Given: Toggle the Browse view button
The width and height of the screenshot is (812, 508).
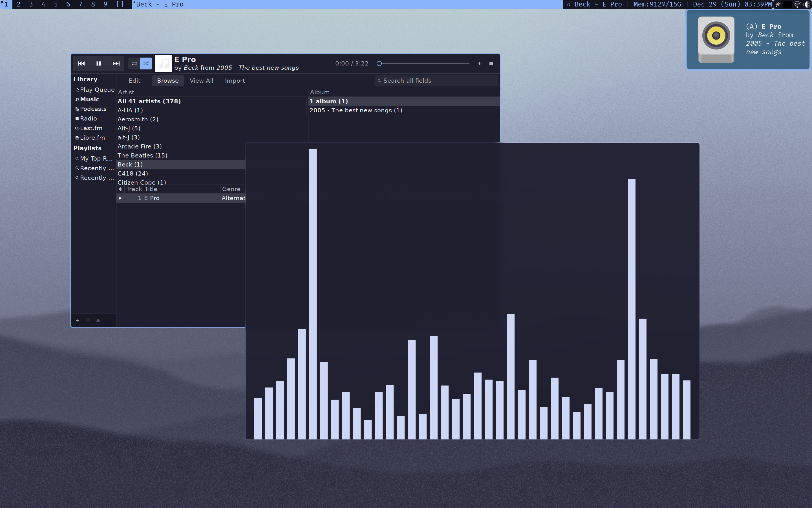Looking at the screenshot, I should pyautogui.click(x=168, y=81).
